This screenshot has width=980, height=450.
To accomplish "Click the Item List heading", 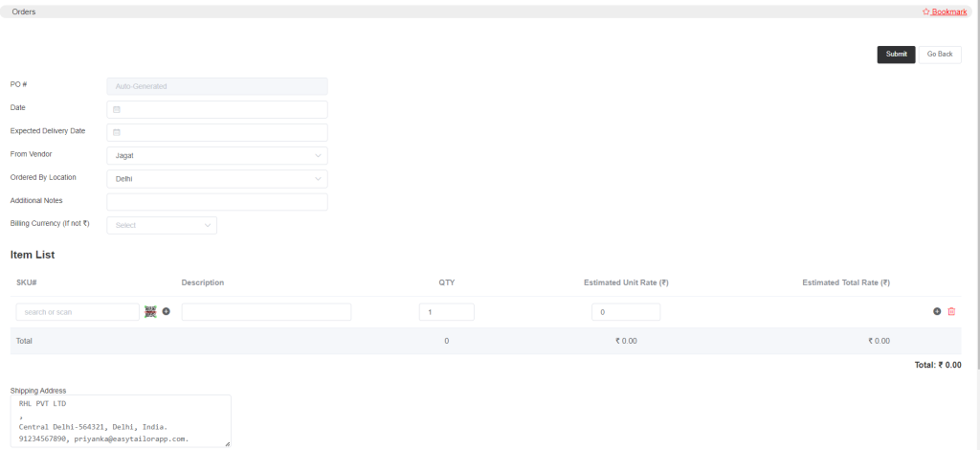I will pyautogui.click(x=33, y=255).
